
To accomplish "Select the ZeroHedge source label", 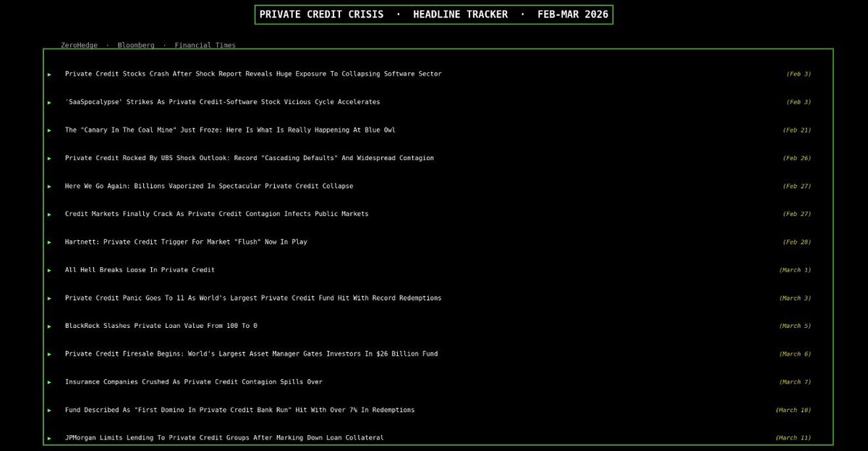I will coord(79,45).
